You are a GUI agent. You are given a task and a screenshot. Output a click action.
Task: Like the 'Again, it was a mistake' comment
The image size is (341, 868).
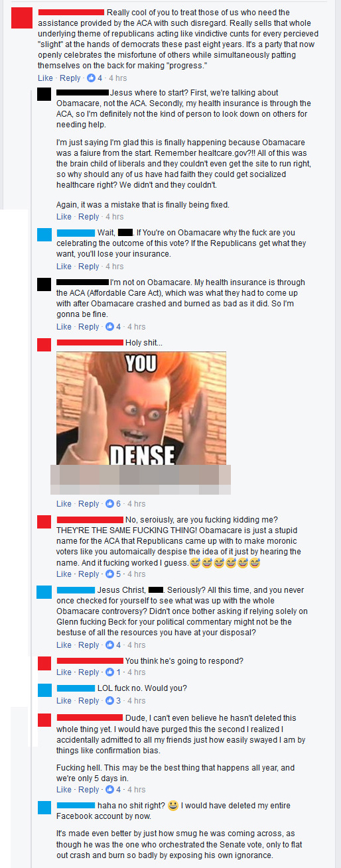coord(64,217)
